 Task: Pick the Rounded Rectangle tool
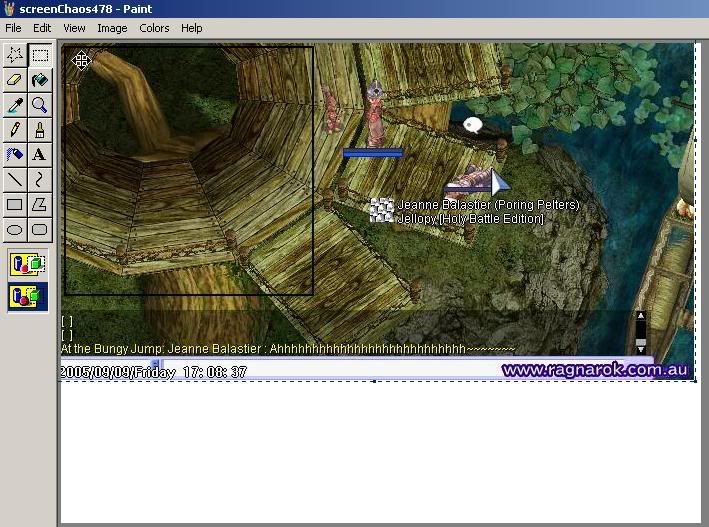pyautogui.click(x=40, y=229)
